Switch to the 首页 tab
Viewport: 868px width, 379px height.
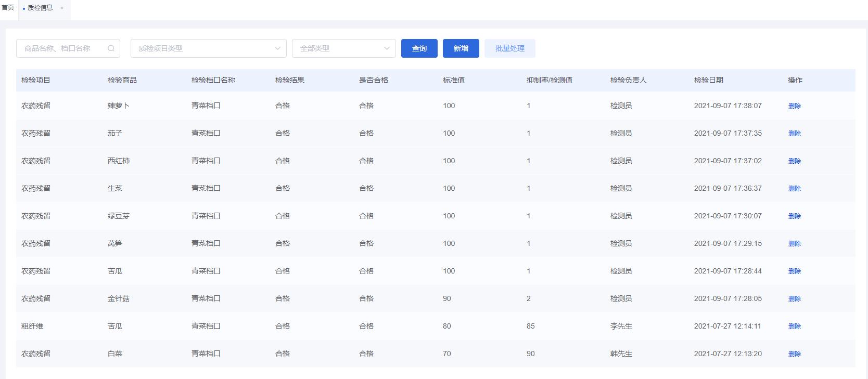pyautogui.click(x=8, y=8)
